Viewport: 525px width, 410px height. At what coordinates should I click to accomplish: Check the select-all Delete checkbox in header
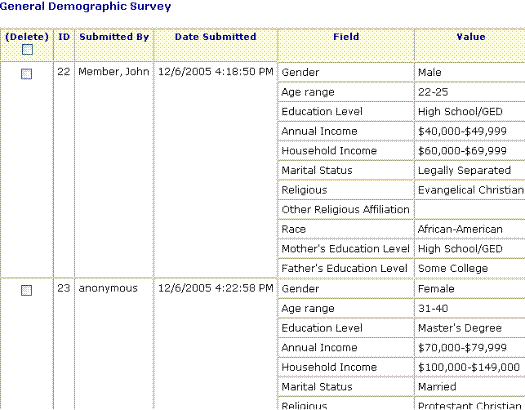[x=27, y=50]
